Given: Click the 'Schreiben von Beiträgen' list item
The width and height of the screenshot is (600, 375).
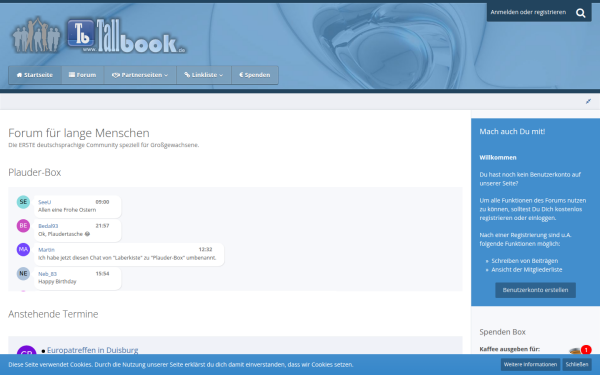Looking at the screenshot, I should point(525,261).
